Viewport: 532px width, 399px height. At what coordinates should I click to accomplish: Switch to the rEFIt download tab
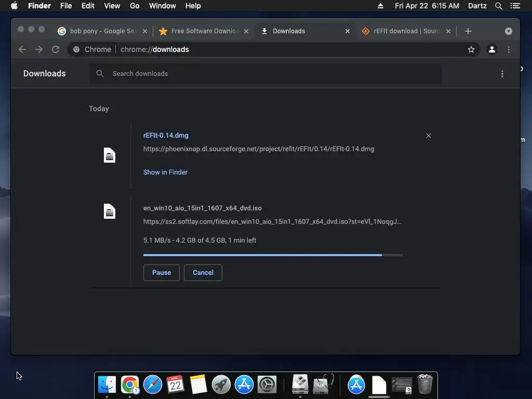[406, 31]
